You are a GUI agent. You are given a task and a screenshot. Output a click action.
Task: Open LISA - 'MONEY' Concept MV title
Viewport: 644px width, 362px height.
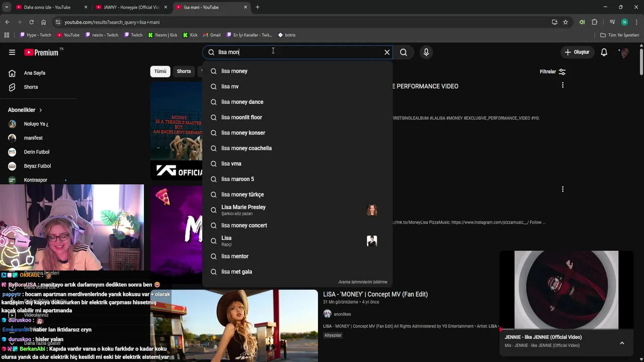[x=375, y=294]
